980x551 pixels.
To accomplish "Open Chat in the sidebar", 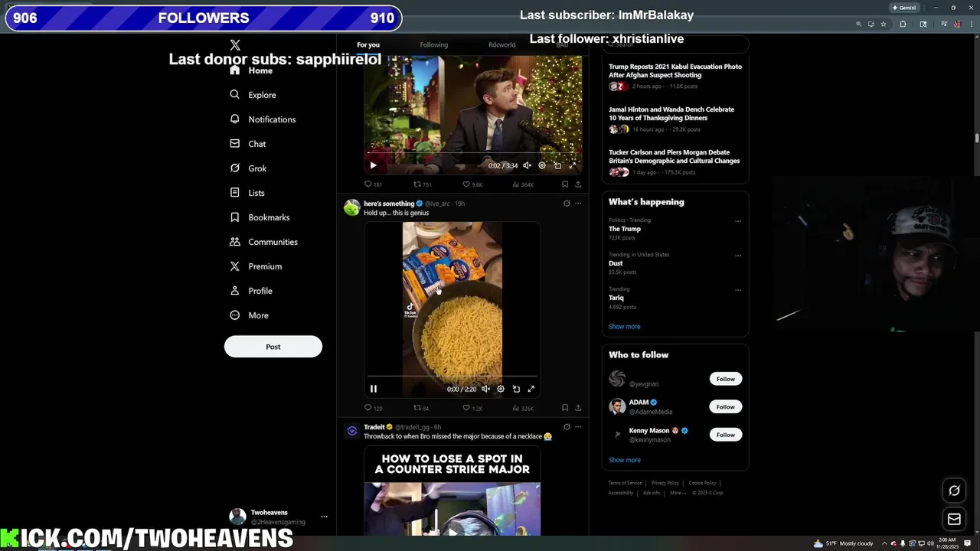I will 247,144.
